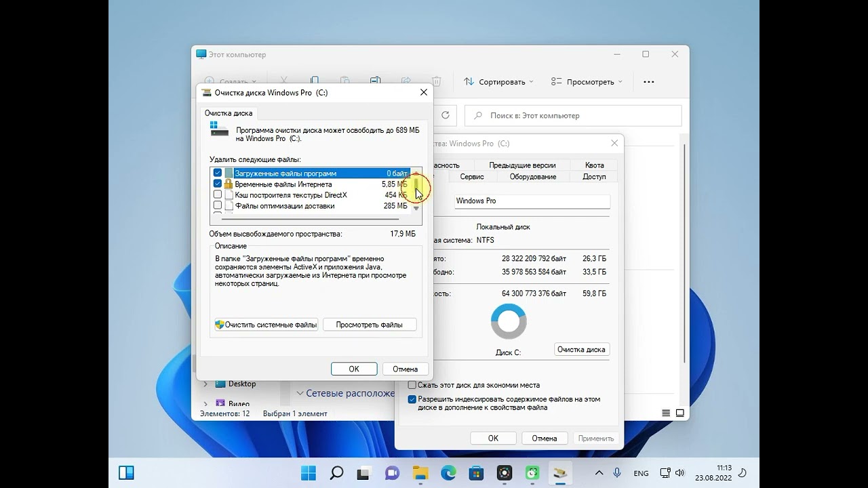868x488 pixels.
Task: Click the dark round app taskbar icon
Action: pos(505,473)
